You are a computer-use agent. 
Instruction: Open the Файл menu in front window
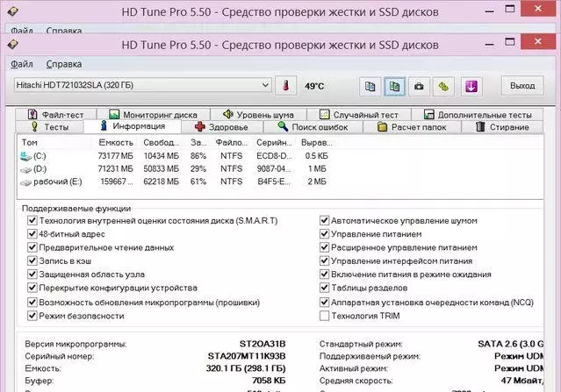pyautogui.click(x=22, y=64)
